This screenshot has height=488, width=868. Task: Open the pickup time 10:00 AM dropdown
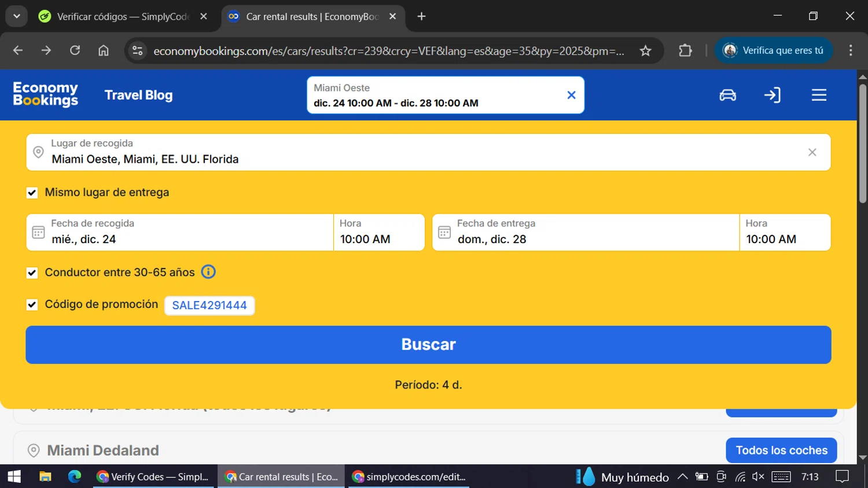click(x=379, y=232)
